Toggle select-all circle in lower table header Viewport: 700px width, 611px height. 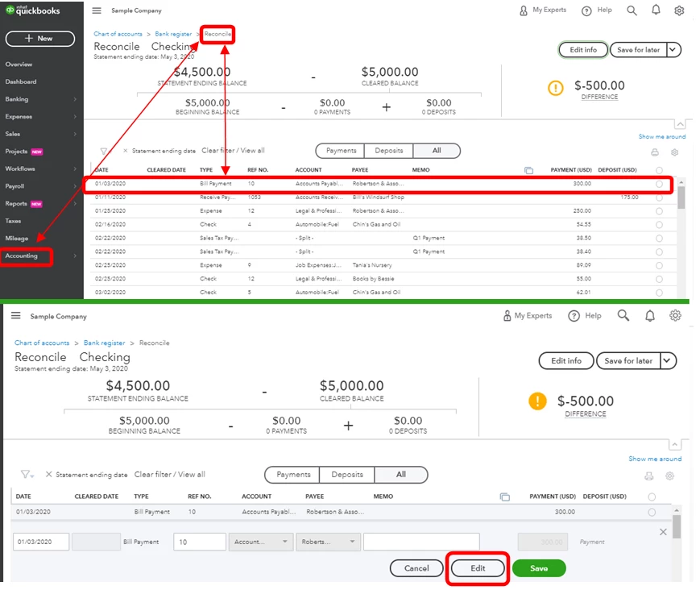(652, 497)
